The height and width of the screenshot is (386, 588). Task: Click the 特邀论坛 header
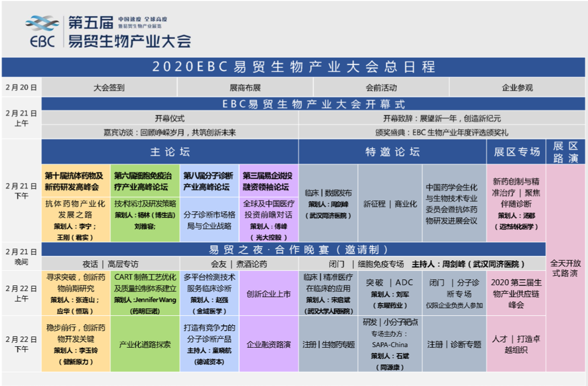point(392,152)
